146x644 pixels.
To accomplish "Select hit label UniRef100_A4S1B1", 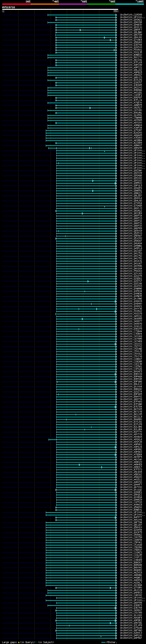I will 131,93.
